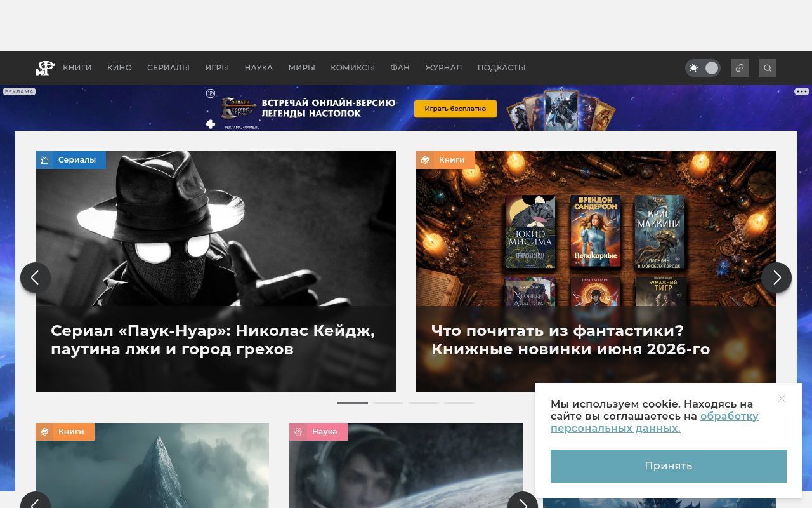
Task: Select the second carousel page indicator
Action: click(x=388, y=403)
